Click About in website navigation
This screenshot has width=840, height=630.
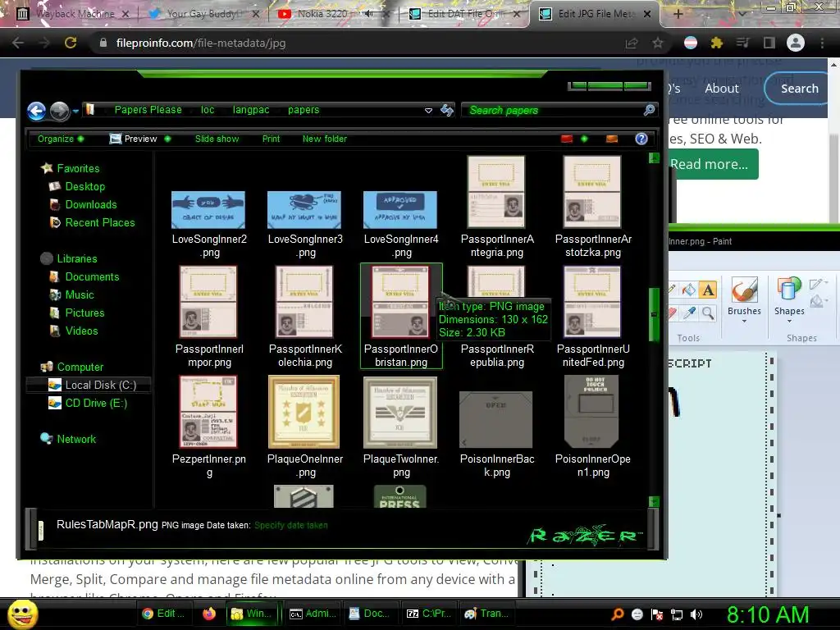pos(722,89)
